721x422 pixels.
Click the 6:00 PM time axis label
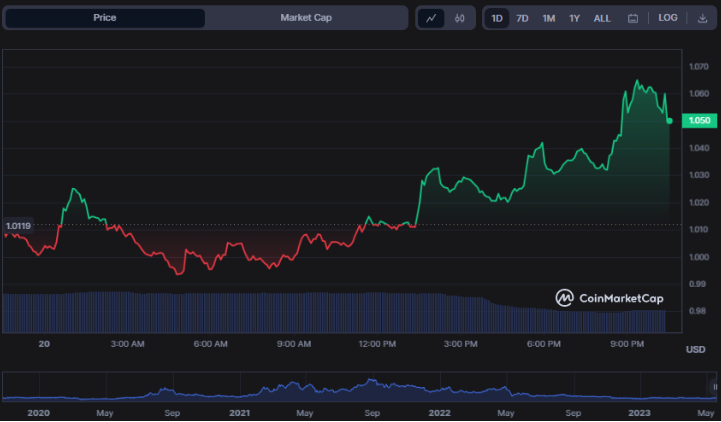[544, 344]
